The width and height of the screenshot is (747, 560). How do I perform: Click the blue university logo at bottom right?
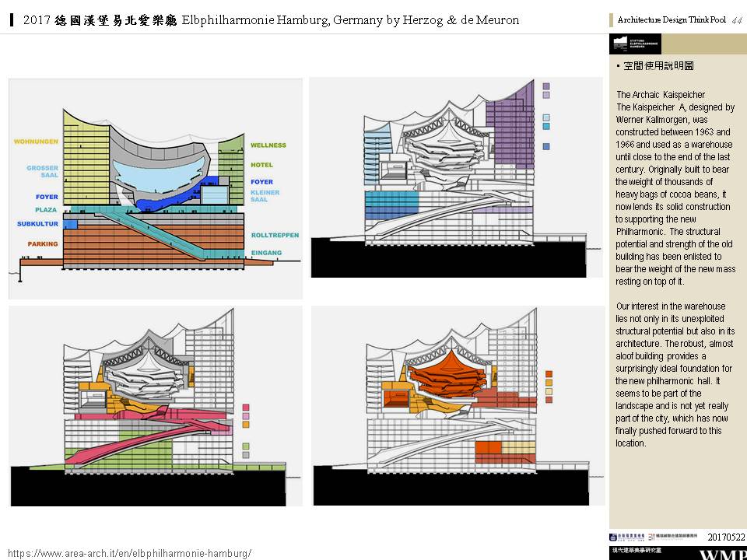pos(627,537)
